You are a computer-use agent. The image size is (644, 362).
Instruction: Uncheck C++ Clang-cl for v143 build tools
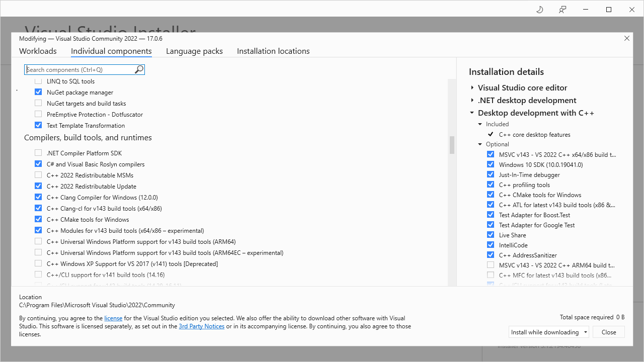pyautogui.click(x=38, y=208)
